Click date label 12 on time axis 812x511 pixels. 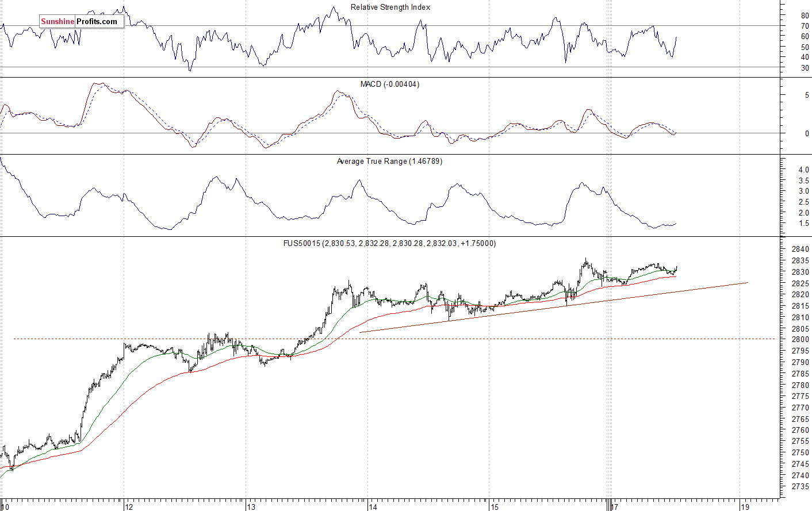pyautogui.click(x=129, y=507)
